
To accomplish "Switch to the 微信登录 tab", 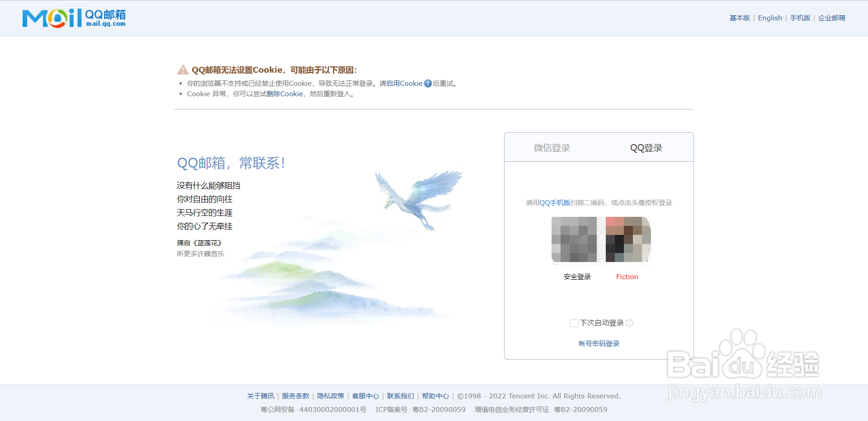I will click(552, 148).
